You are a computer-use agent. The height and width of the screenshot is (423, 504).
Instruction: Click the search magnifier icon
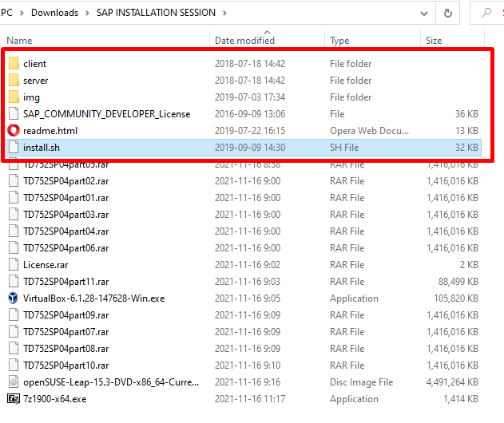pos(486,13)
